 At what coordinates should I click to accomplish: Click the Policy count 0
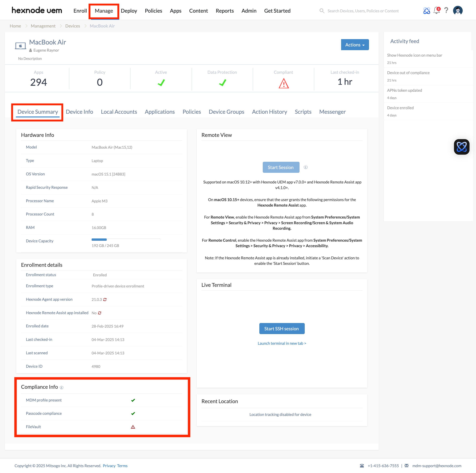[100, 82]
